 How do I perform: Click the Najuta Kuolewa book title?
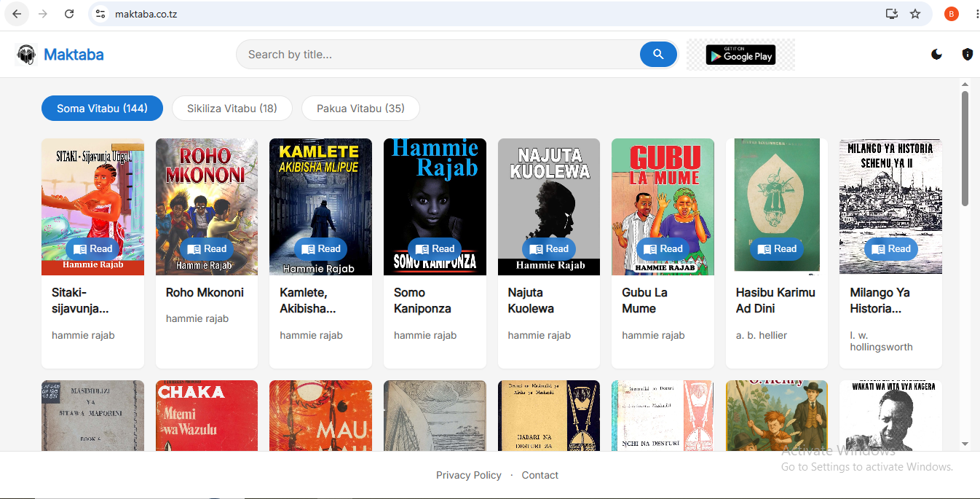coord(531,301)
